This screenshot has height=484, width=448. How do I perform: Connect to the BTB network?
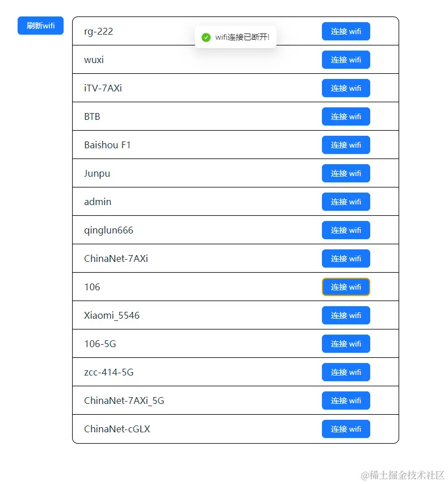click(x=346, y=116)
